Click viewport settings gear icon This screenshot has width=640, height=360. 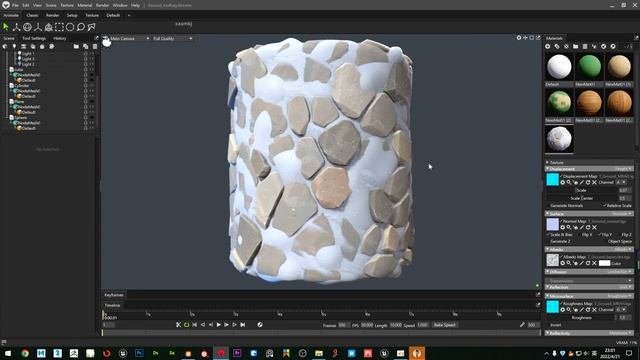(519, 38)
